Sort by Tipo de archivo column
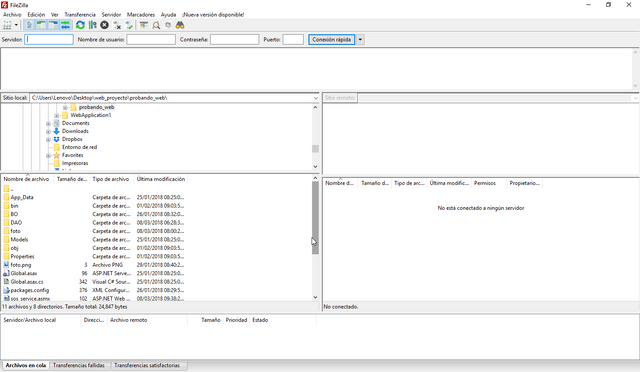The image size is (640, 372). click(112, 179)
